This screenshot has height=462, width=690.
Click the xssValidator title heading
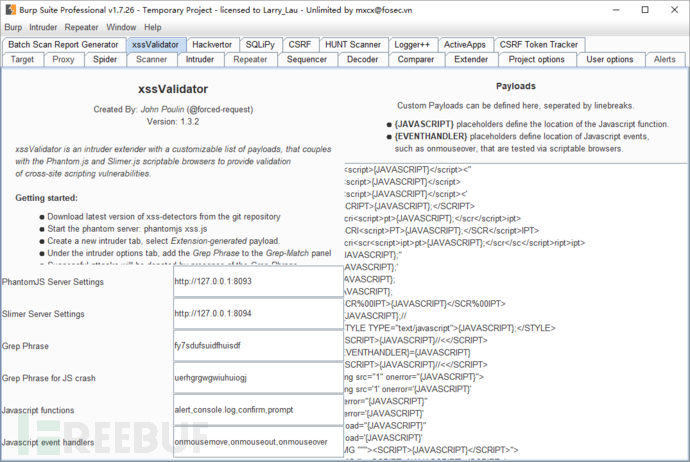pyautogui.click(x=173, y=89)
